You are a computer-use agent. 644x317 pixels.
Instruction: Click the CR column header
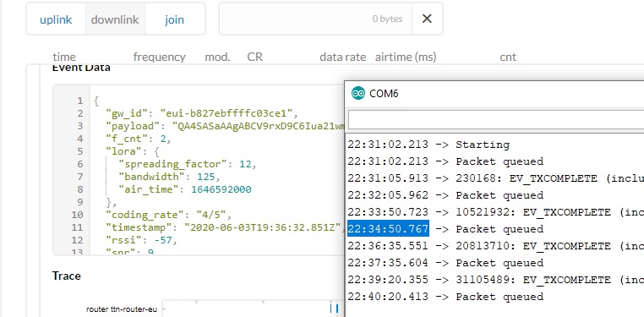pyautogui.click(x=254, y=57)
